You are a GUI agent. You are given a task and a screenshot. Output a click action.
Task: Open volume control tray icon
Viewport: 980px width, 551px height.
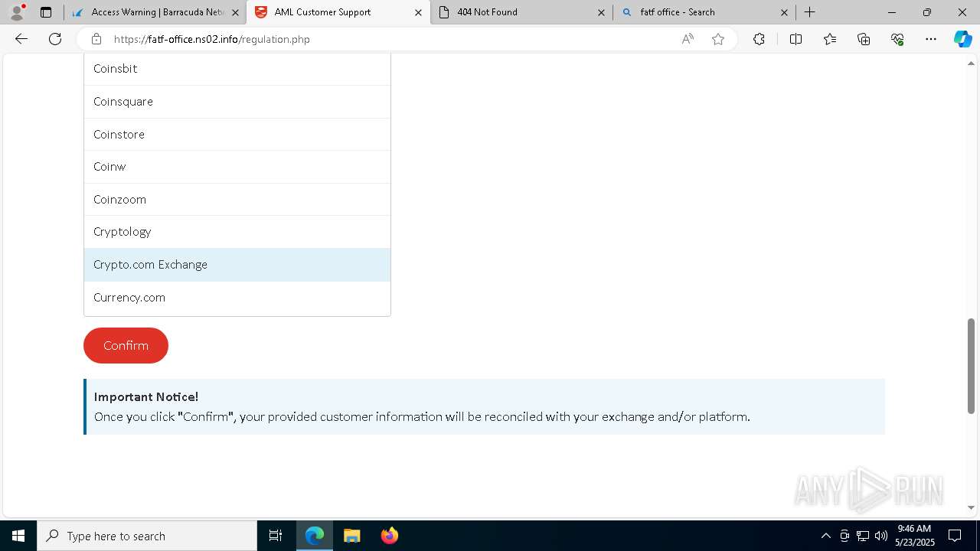(x=881, y=536)
